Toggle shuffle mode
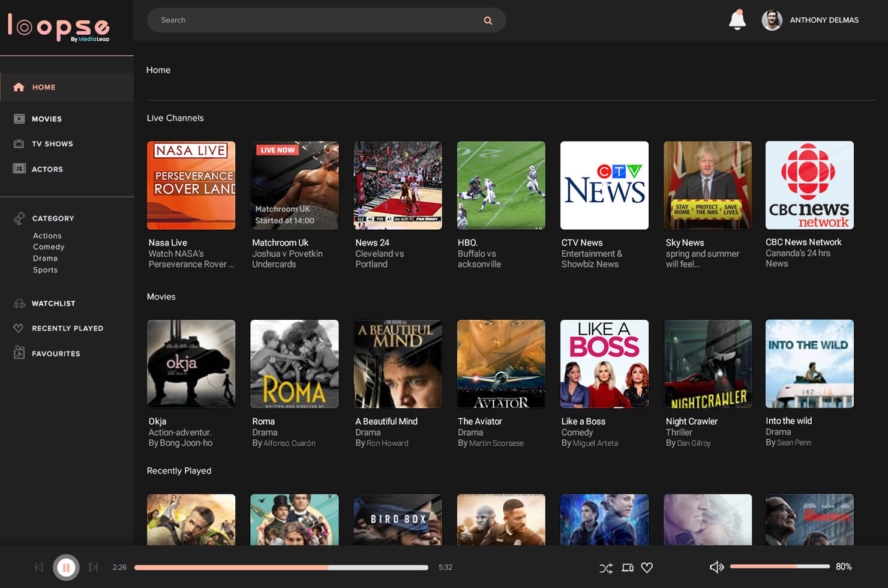Screen dimensions: 888x588 click(606, 568)
